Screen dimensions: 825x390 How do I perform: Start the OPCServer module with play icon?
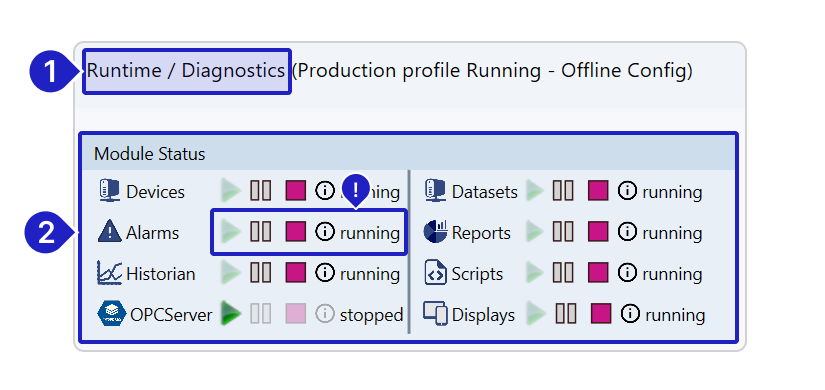[230, 314]
